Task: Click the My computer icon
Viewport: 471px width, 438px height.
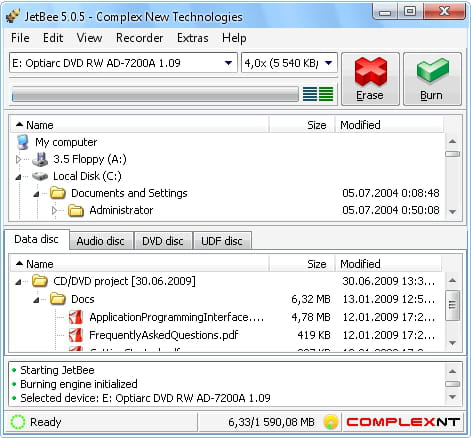Action: pos(23,142)
